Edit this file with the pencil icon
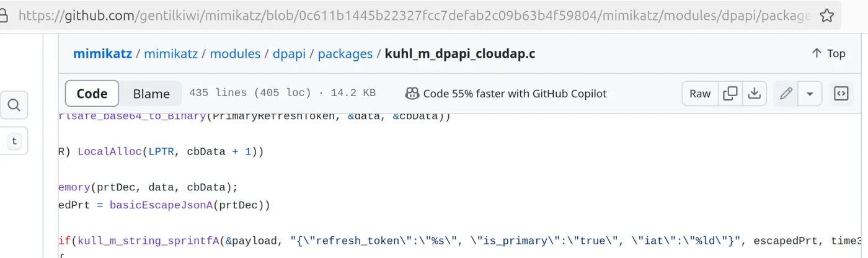 pyautogui.click(x=786, y=94)
